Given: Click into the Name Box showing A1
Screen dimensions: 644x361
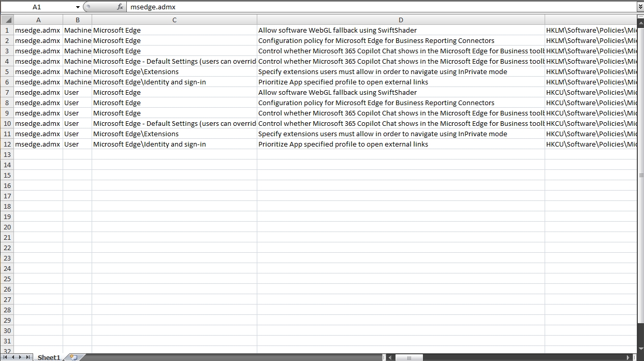Looking at the screenshot, I should [x=37, y=7].
